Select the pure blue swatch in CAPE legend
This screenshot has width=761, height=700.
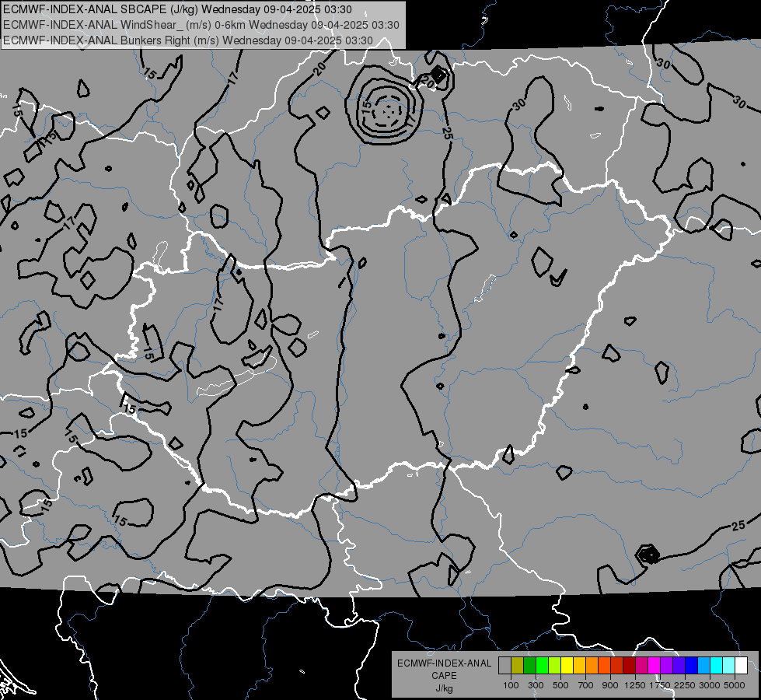(692, 666)
